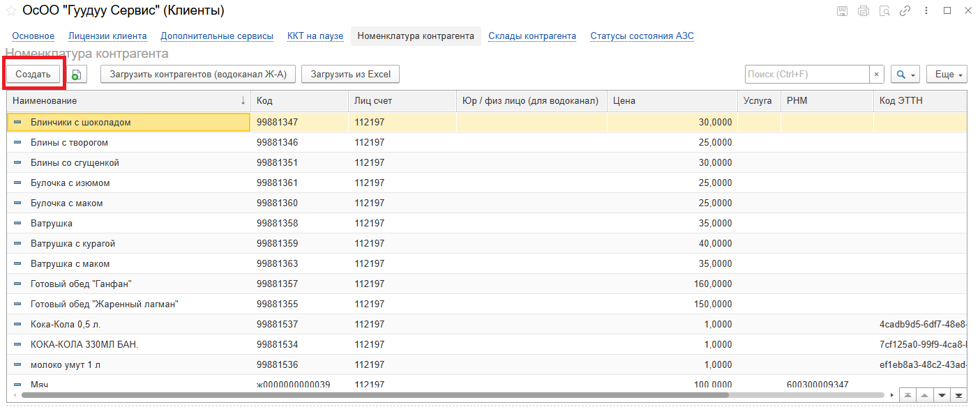Click the horizontal scrollbar right arrow
Viewport: 980px width, 409px height.
(x=891, y=394)
